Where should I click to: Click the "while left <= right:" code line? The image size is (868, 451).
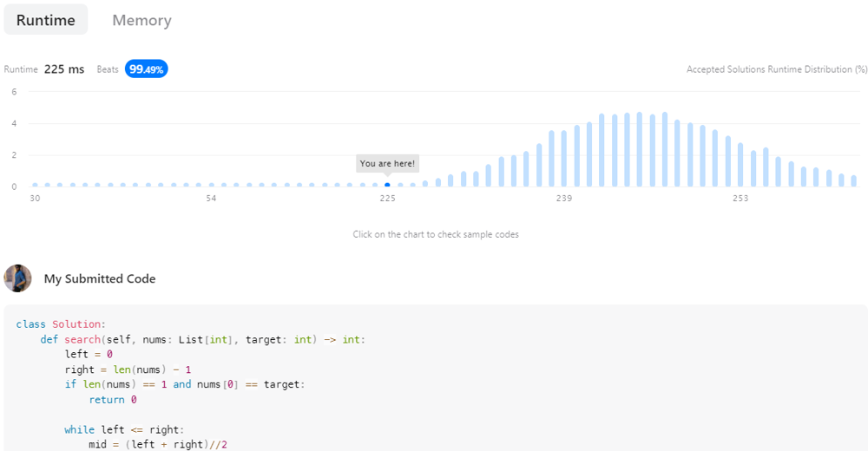click(124, 429)
